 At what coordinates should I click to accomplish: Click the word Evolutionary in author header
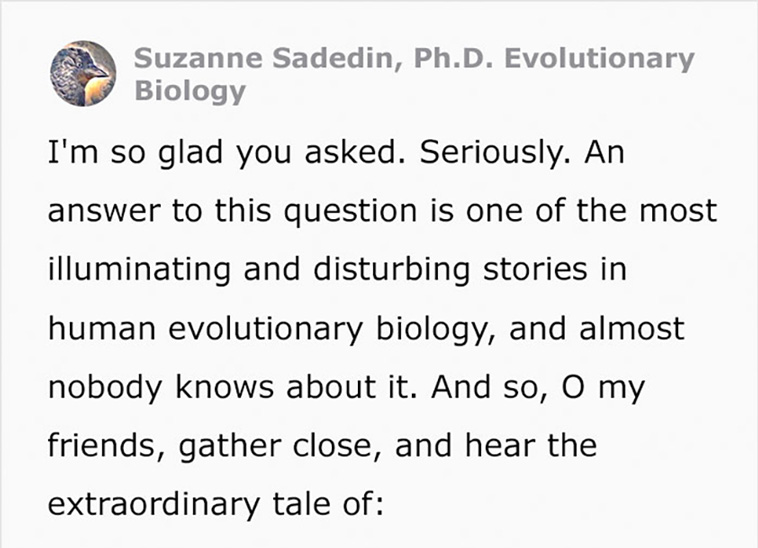pyautogui.click(x=599, y=59)
